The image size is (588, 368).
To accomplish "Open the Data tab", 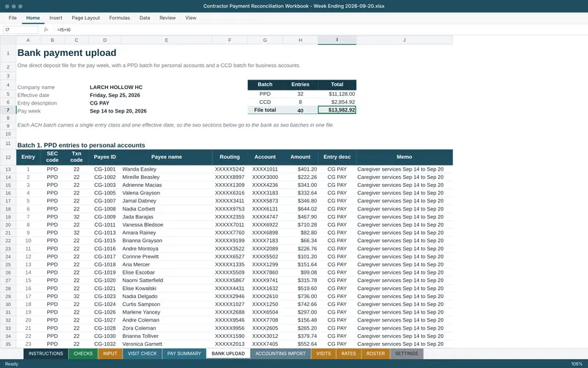I will (144, 18).
